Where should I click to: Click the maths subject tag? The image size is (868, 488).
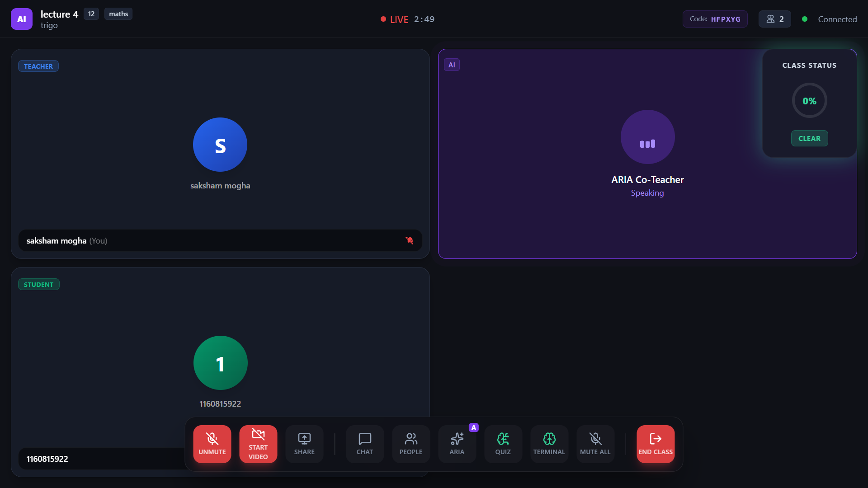118,14
